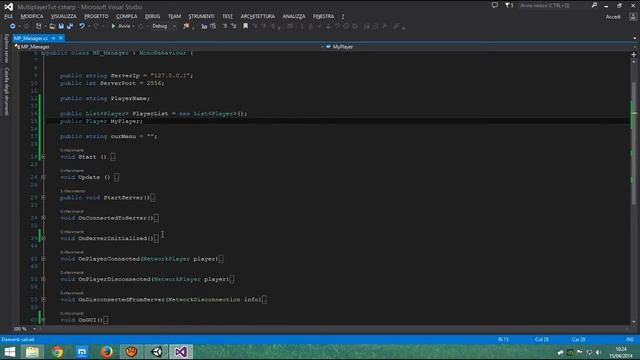640x360 pixels.
Task: Expand the collapsed Start() method
Action: coord(43,157)
